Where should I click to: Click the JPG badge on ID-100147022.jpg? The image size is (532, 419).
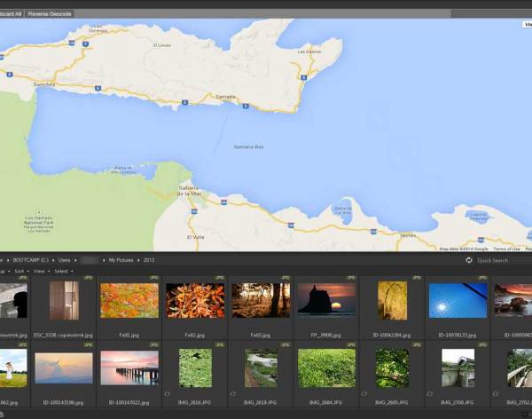(154, 345)
